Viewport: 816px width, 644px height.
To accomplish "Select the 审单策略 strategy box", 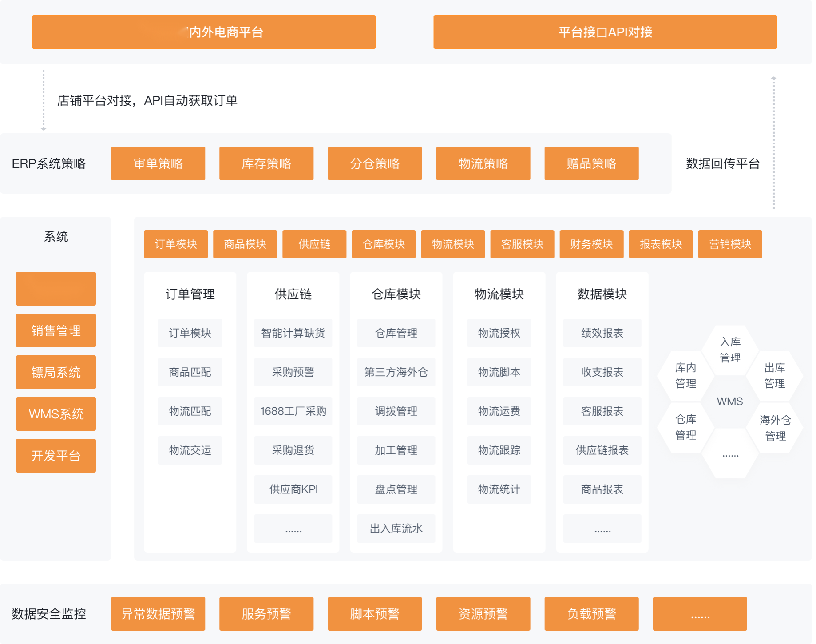I will tap(158, 163).
